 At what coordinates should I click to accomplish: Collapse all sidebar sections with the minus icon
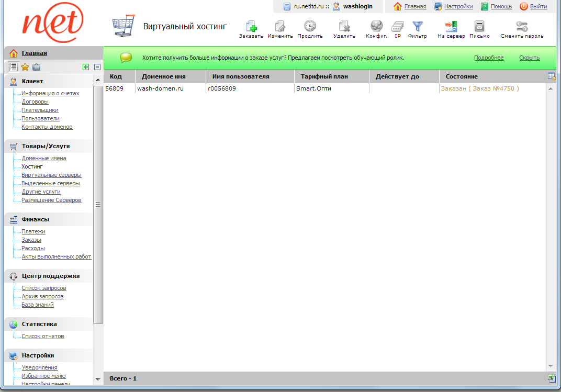tap(97, 66)
